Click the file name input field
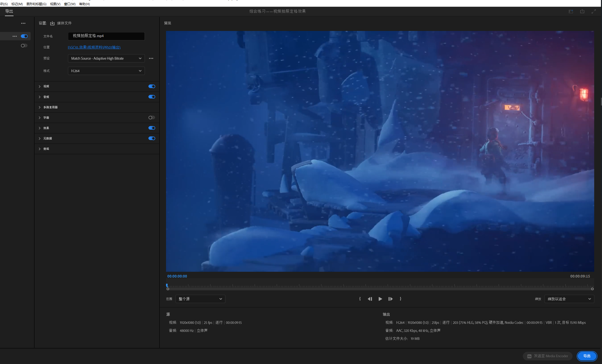The height and width of the screenshot is (364, 602). coord(106,36)
